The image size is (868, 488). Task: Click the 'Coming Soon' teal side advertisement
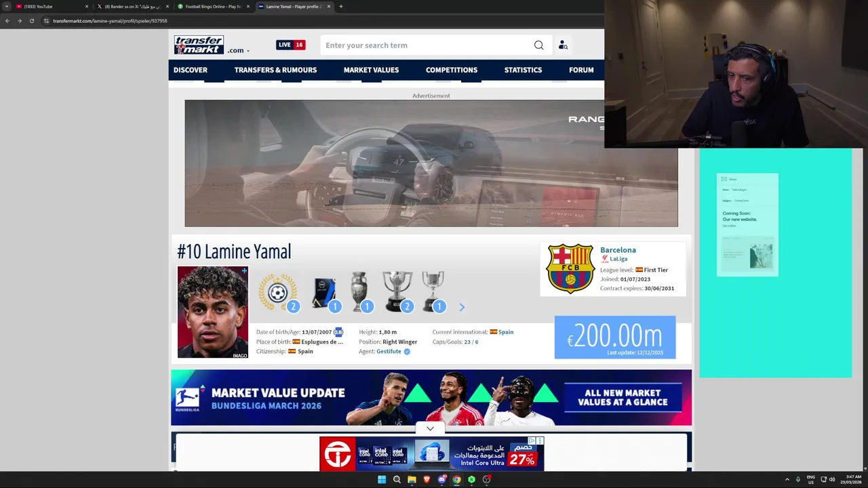pyautogui.click(x=775, y=263)
